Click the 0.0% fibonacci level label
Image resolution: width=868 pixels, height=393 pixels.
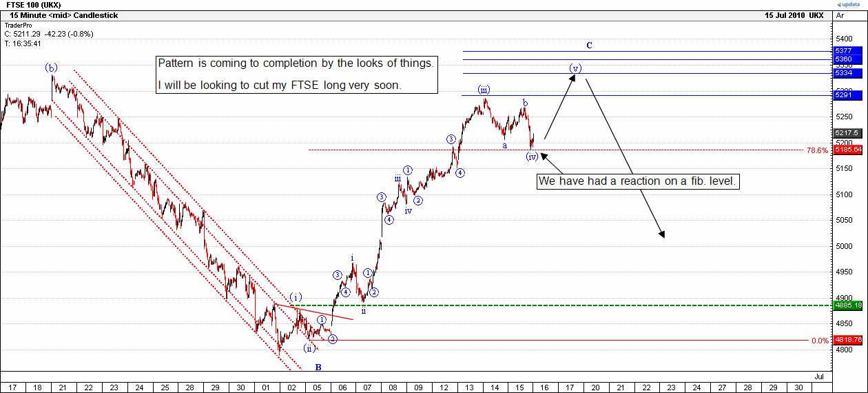point(819,341)
